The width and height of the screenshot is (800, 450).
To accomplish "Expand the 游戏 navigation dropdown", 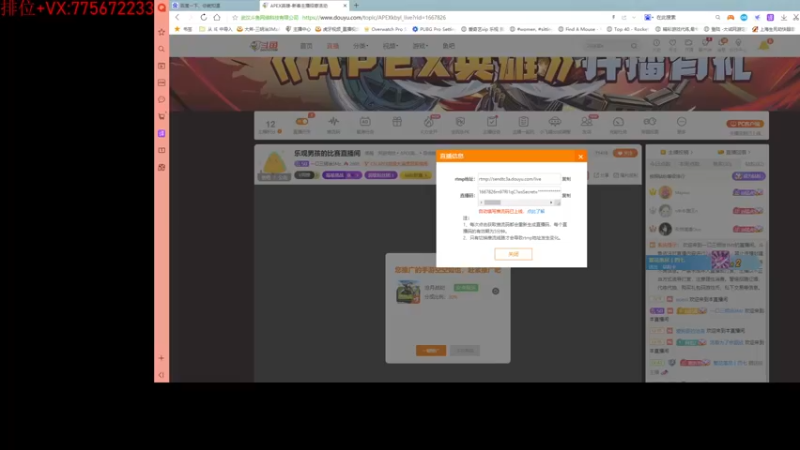I will (x=420, y=46).
